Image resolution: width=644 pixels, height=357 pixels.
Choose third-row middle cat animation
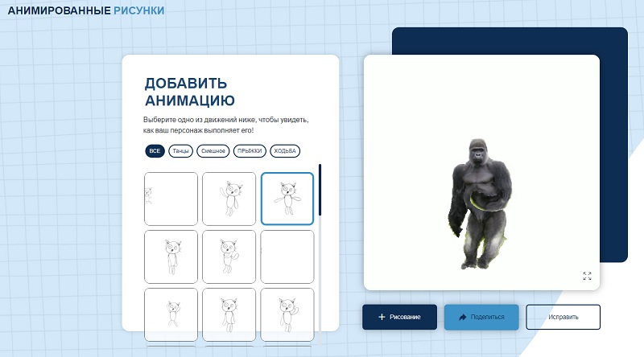point(229,314)
